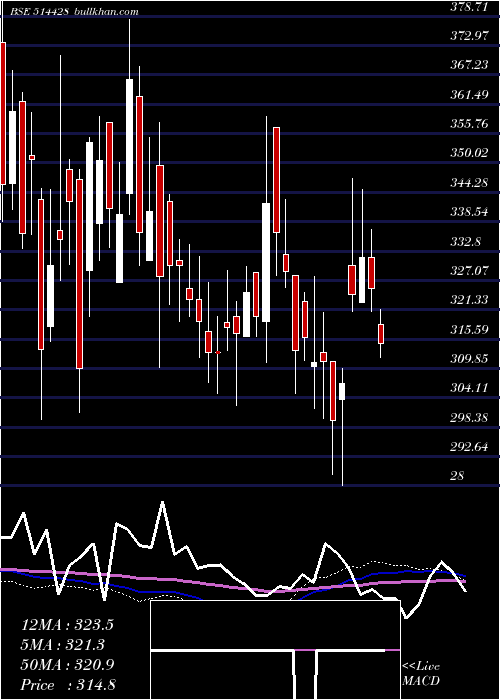Select the 315.59 price axis label
500x700 pixels.
(x=469, y=329)
